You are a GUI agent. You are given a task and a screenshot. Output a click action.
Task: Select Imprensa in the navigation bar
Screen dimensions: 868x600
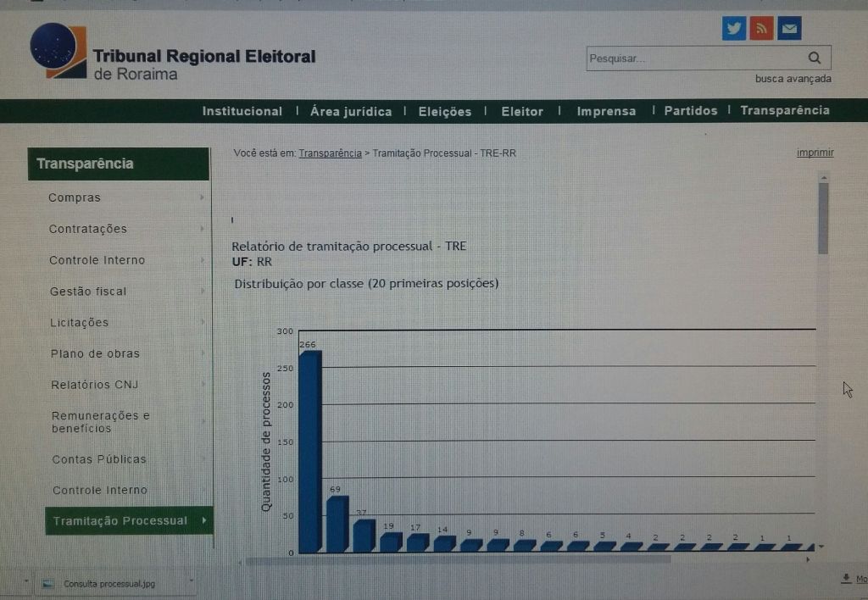click(x=606, y=111)
